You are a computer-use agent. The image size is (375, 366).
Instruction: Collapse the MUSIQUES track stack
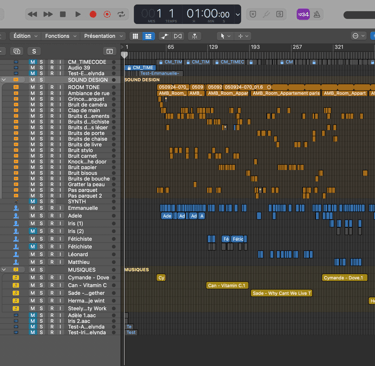[4, 269]
